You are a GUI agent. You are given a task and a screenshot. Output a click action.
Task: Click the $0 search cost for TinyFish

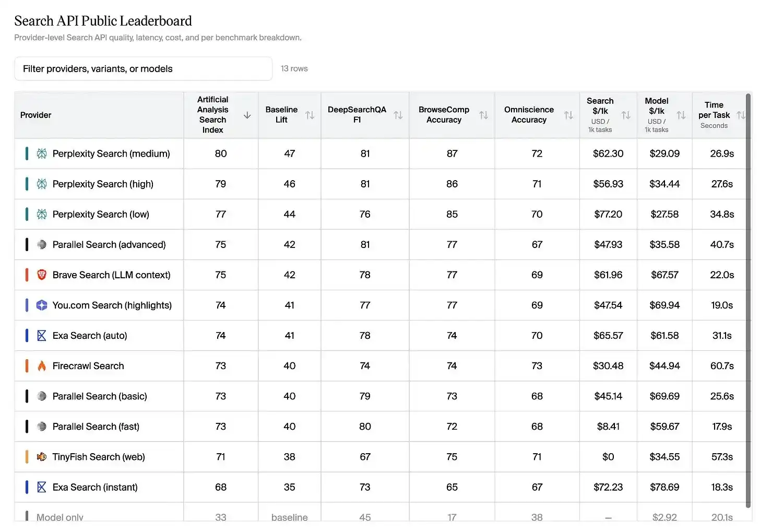point(608,457)
